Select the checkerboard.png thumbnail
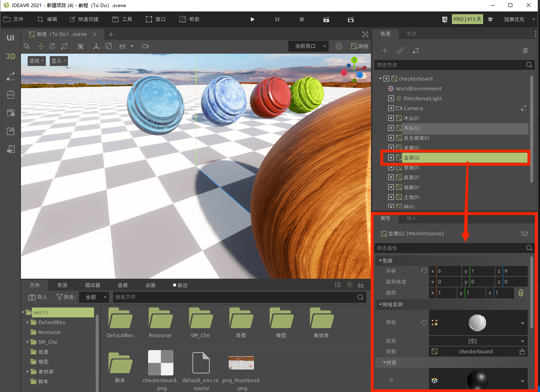The width and height of the screenshot is (540, 392). point(161,363)
